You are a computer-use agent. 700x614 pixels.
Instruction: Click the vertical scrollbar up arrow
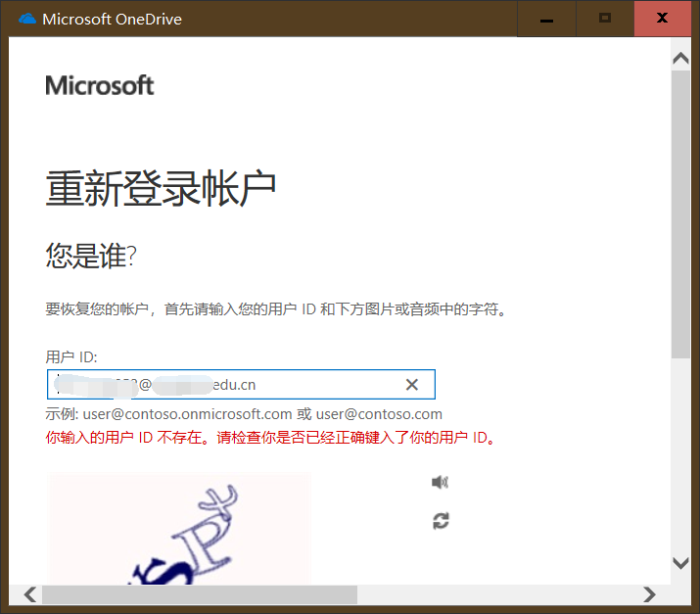[x=680, y=58]
